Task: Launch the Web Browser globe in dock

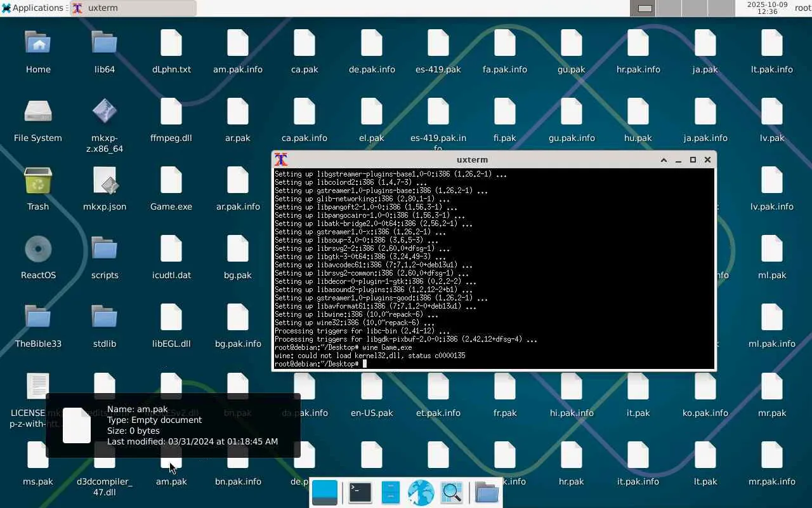Action: point(421,493)
